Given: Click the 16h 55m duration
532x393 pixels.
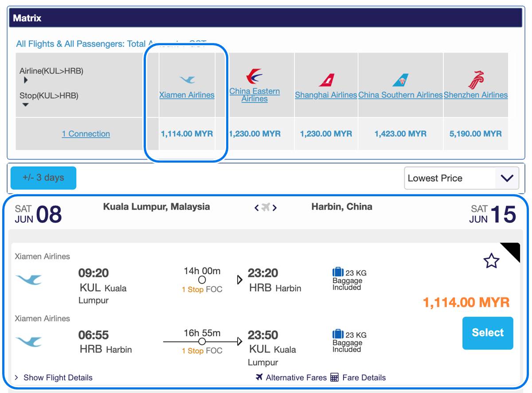Looking at the screenshot, I should tap(202, 333).
